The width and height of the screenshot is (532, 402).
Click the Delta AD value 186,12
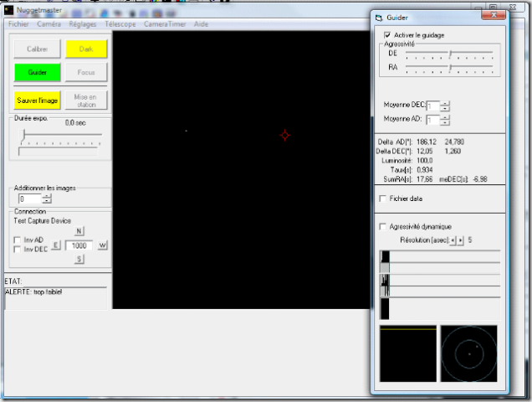point(427,142)
